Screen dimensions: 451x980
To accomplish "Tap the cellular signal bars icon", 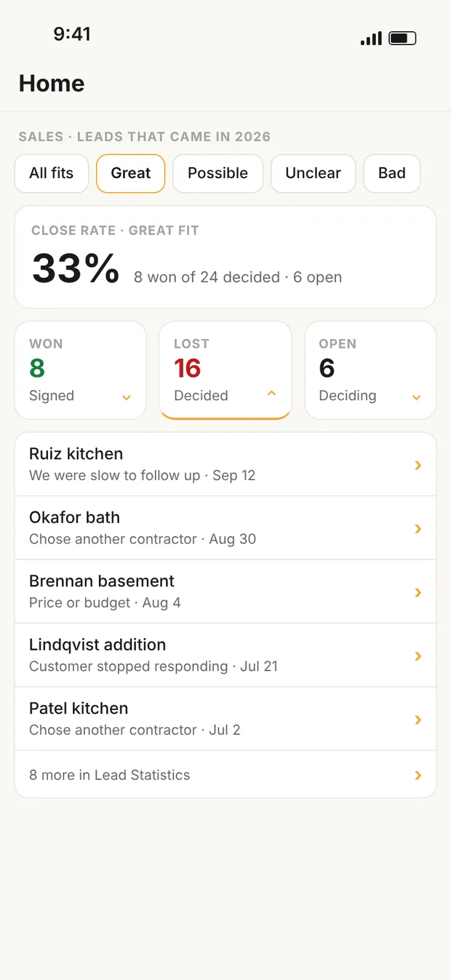I will 371,39.
